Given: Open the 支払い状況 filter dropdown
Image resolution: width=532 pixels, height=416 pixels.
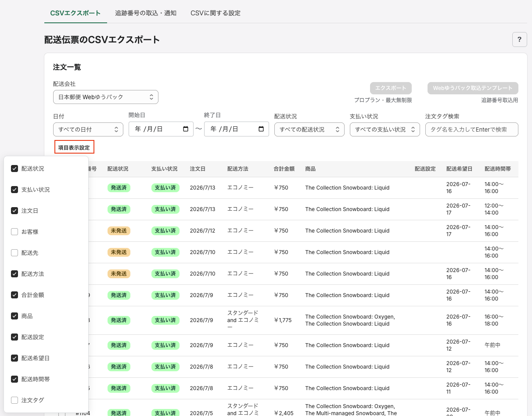Looking at the screenshot, I should point(385,129).
